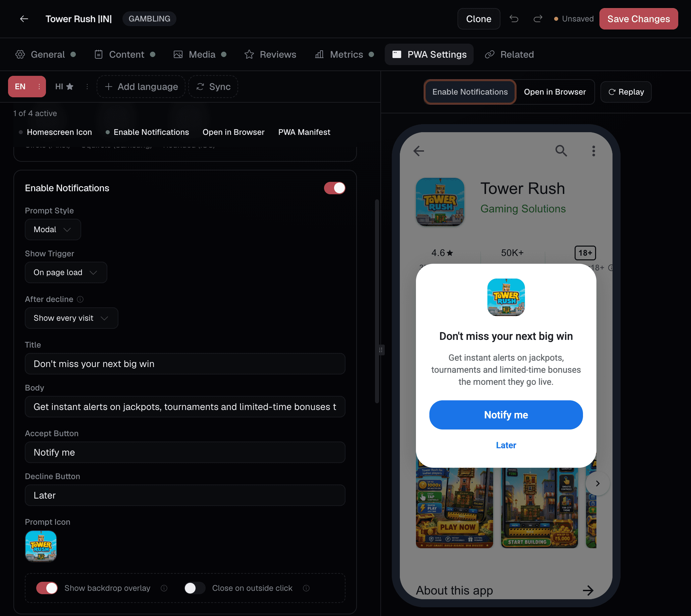Click the 18+ rating badge in preview
Image resolution: width=691 pixels, height=616 pixels.
coord(585,253)
